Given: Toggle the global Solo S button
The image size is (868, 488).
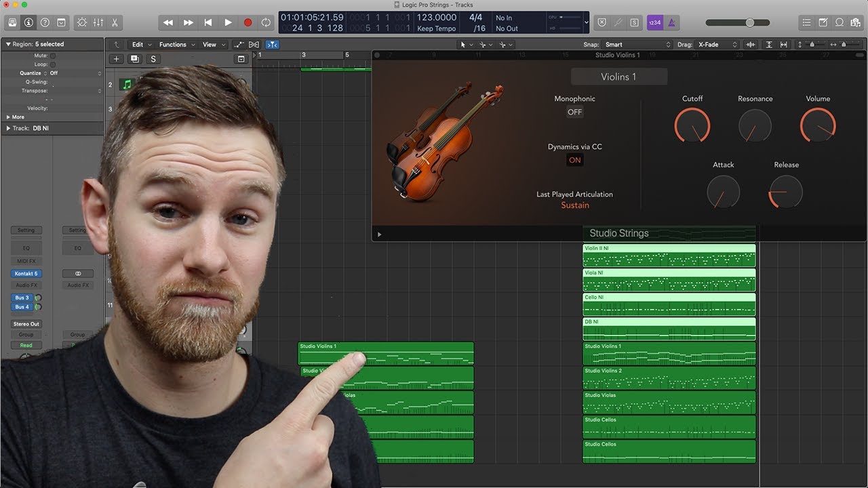Looking at the screenshot, I should tap(634, 22).
